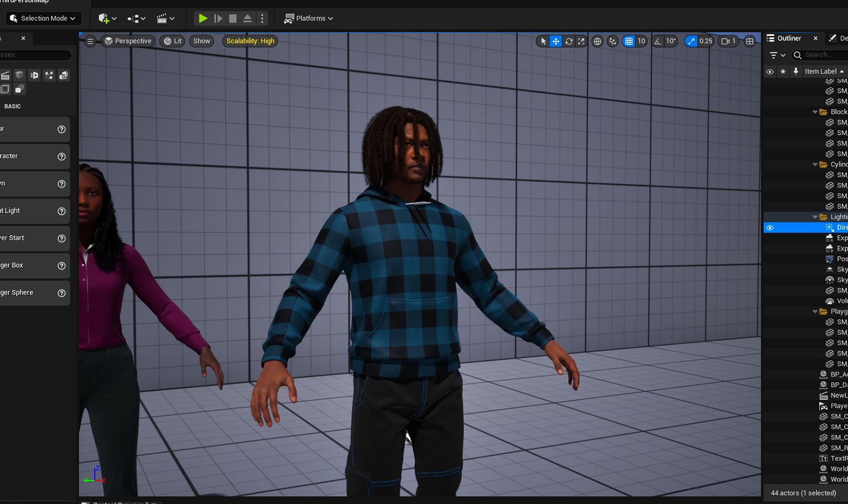Toggle surface snapping for actors

tap(612, 41)
